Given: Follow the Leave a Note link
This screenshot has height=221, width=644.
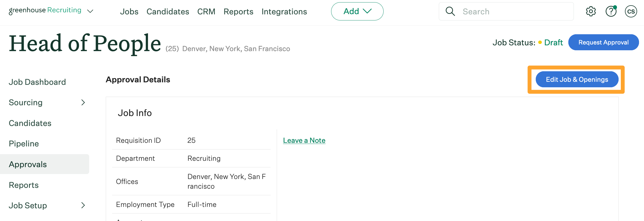Looking at the screenshot, I should (x=304, y=140).
